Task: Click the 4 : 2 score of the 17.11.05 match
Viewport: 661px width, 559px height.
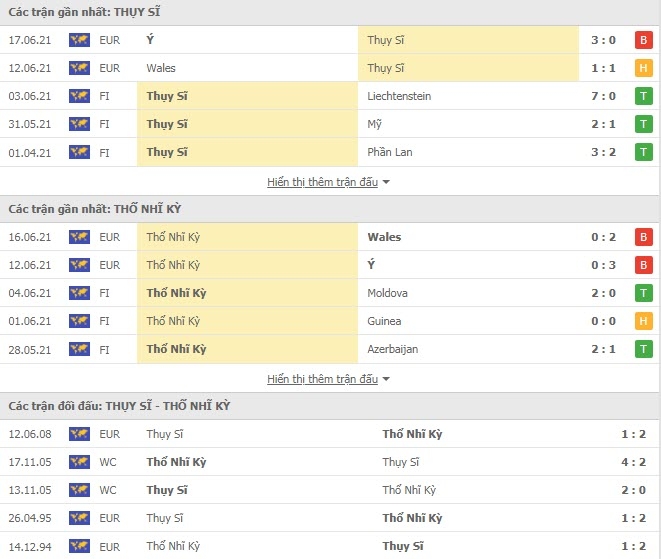Action: (633, 462)
